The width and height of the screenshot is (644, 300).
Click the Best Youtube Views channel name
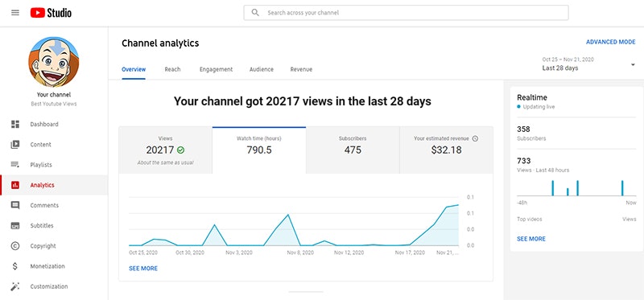tap(54, 104)
